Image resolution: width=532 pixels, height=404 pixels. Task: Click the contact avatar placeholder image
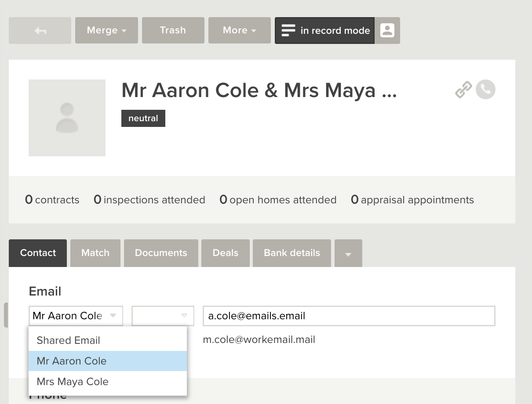pyautogui.click(x=67, y=118)
